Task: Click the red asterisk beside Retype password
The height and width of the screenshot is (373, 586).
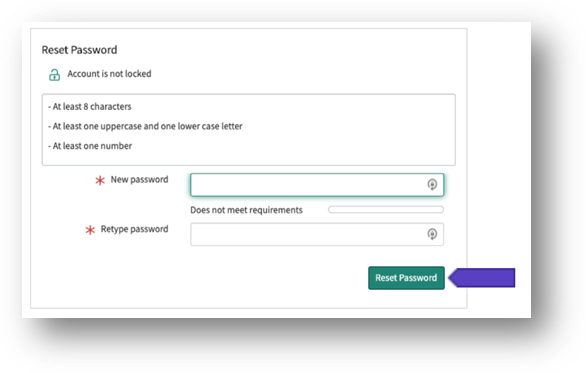Action: 90,230
